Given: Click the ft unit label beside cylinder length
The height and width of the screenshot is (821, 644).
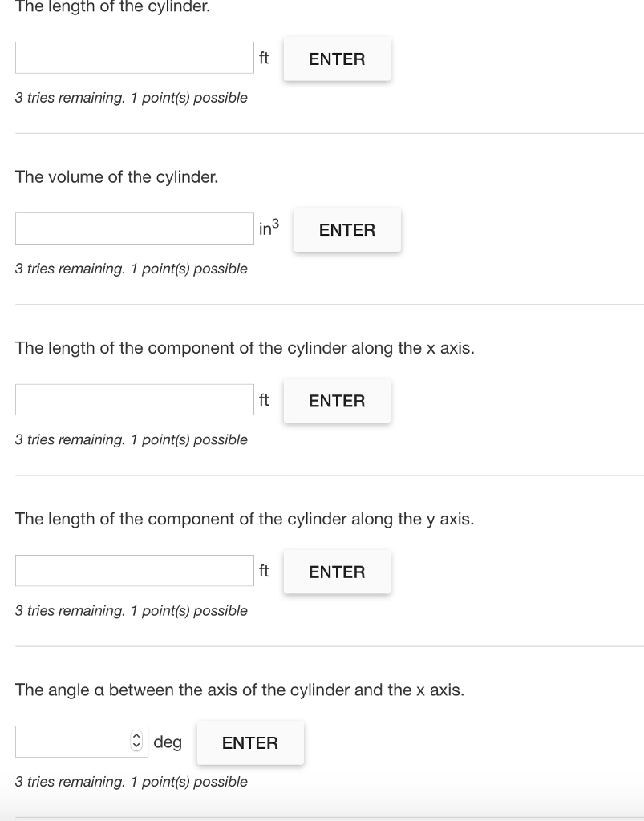Looking at the screenshot, I should pyautogui.click(x=263, y=58).
